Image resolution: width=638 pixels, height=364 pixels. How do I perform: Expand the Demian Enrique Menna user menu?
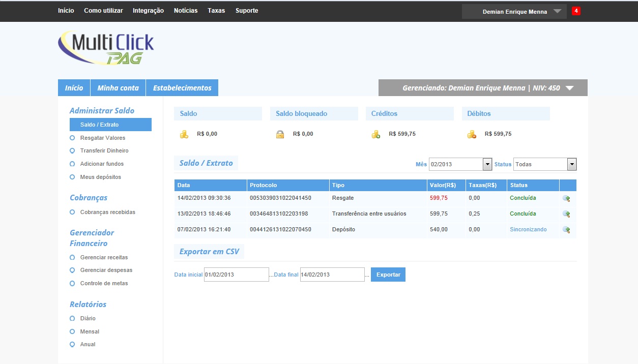click(x=514, y=11)
